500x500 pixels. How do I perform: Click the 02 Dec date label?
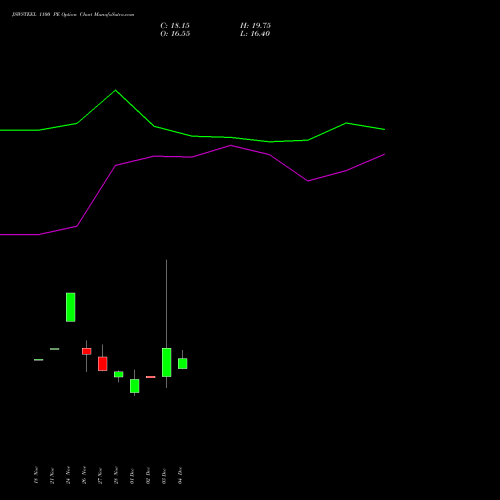coord(148,476)
